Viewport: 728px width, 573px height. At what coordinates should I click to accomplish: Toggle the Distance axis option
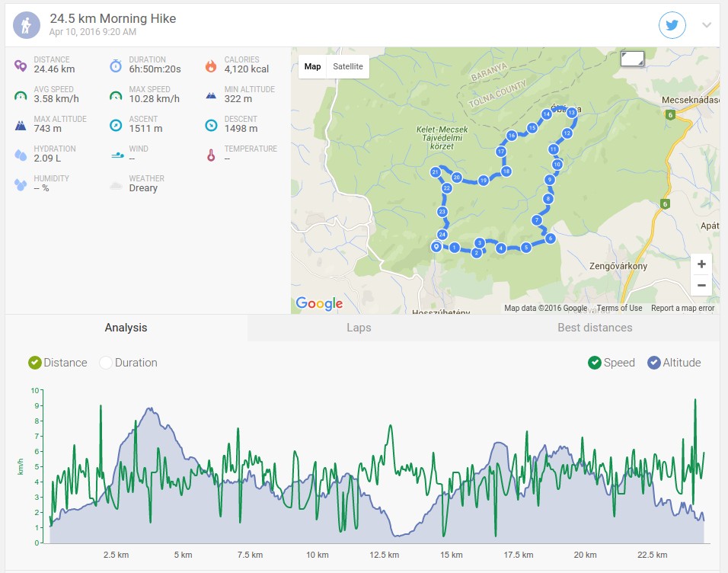click(x=58, y=363)
